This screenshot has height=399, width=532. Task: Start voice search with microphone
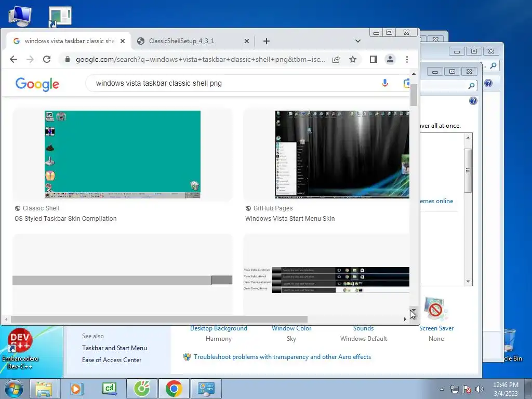click(385, 83)
